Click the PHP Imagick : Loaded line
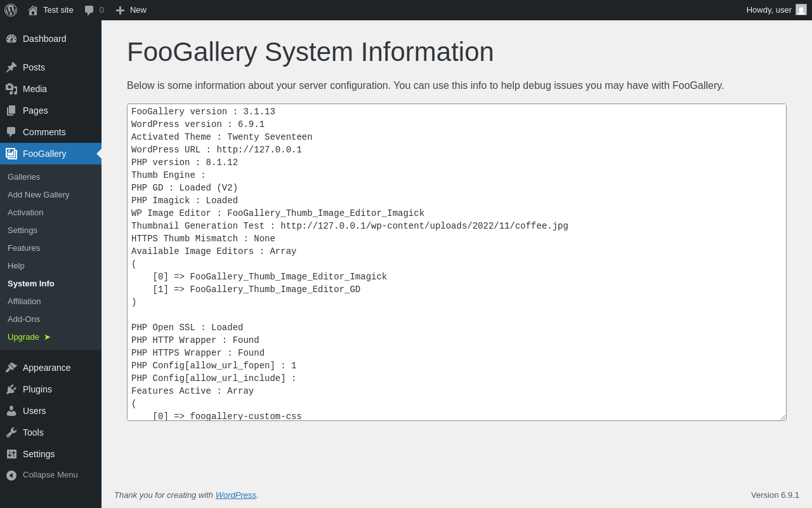This screenshot has height=508, width=812. pos(185,201)
